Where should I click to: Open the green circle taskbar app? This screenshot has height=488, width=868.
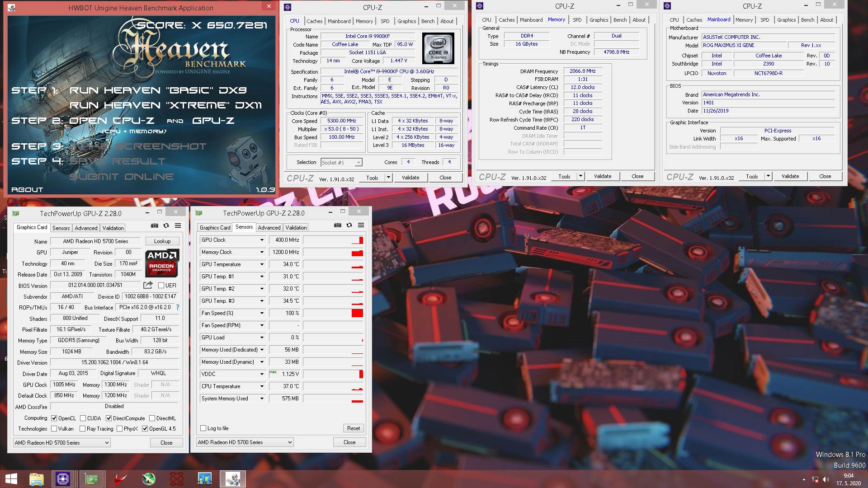pyautogui.click(x=148, y=479)
